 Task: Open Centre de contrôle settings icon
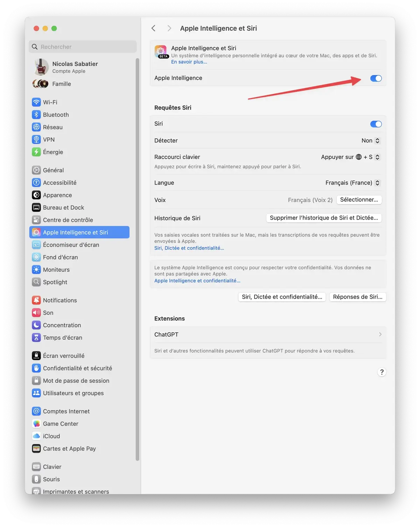click(x=37, y=220)
